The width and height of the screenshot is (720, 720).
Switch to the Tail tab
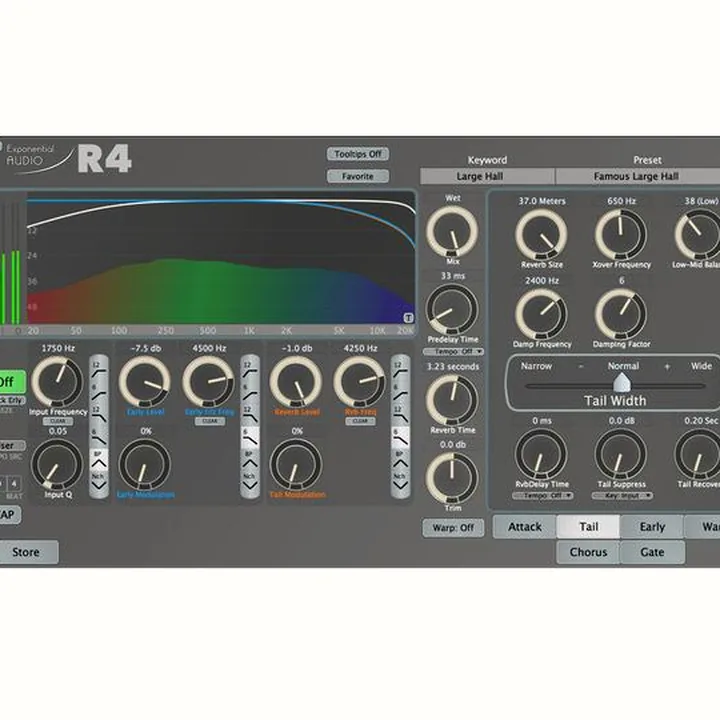(588, 527)
